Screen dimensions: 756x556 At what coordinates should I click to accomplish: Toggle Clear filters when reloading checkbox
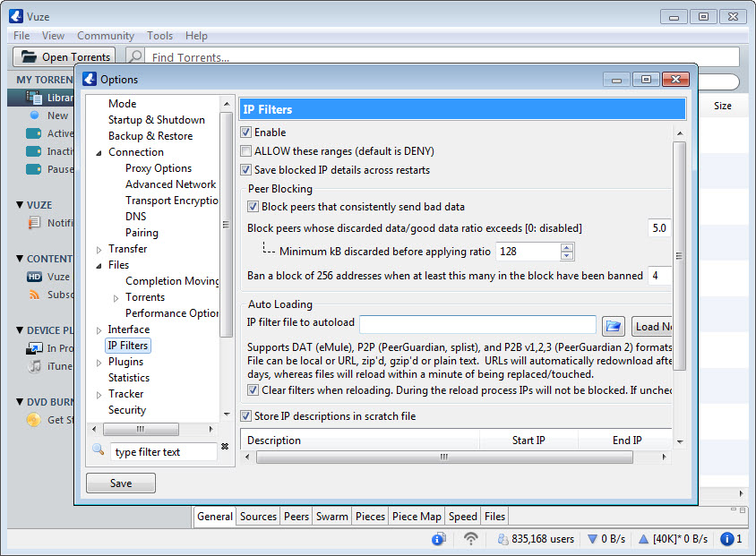click(x=253, y=389)
